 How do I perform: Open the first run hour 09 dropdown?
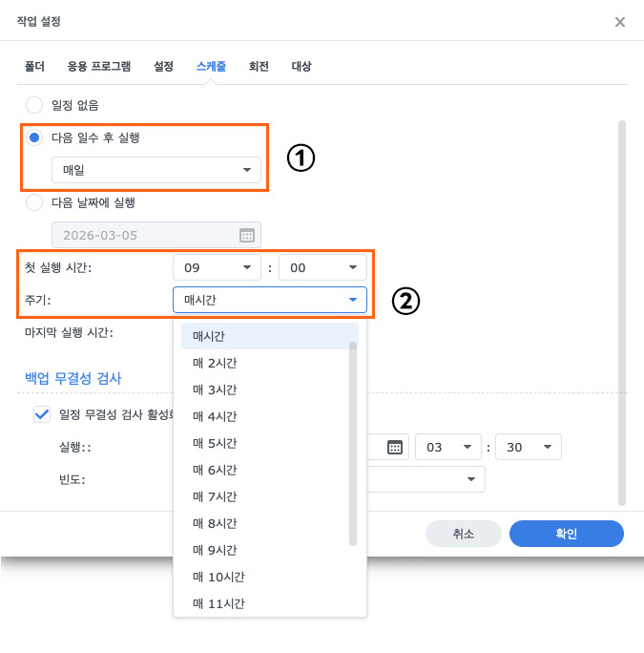(x=217, y=268)
